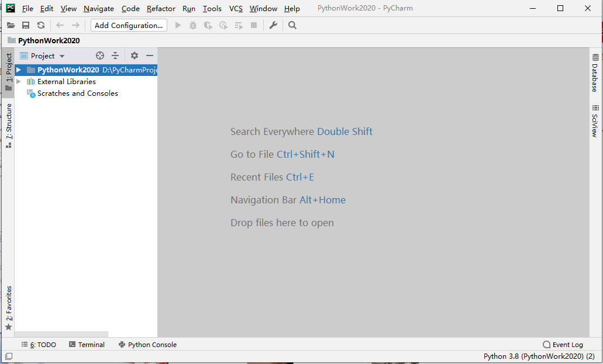
Task: Open the SciView side tab
Action: pos(595,121)
